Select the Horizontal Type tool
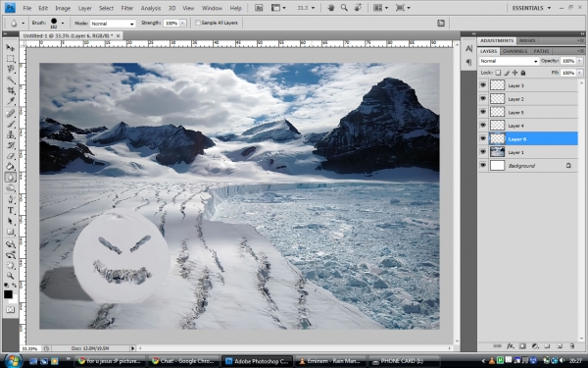Viewport: 588px width, 368px height. 10,210
